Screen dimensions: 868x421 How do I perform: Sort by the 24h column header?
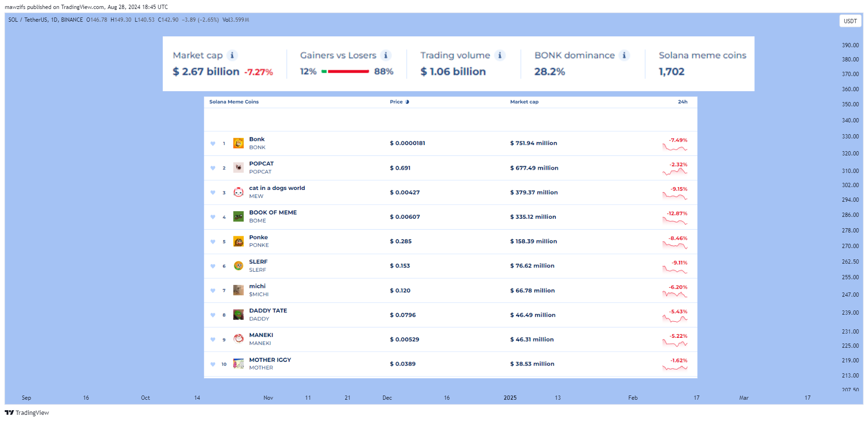pyautogui.click(x=683, y=102)
